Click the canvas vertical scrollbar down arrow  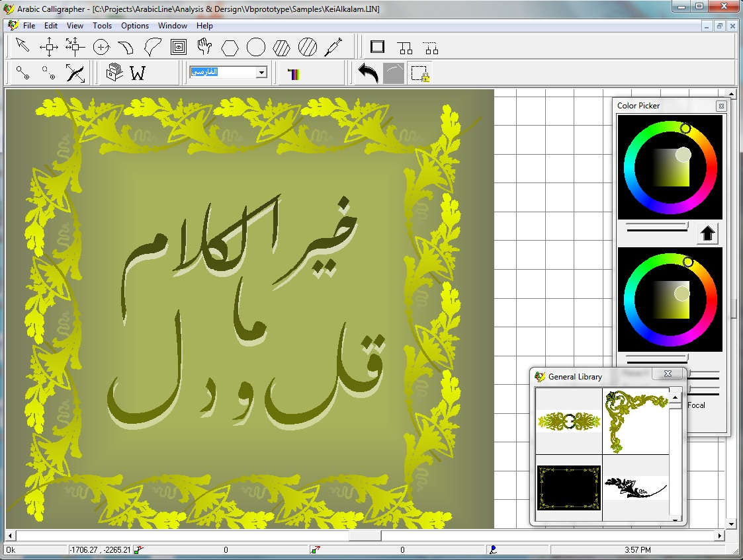click(731, 524)
